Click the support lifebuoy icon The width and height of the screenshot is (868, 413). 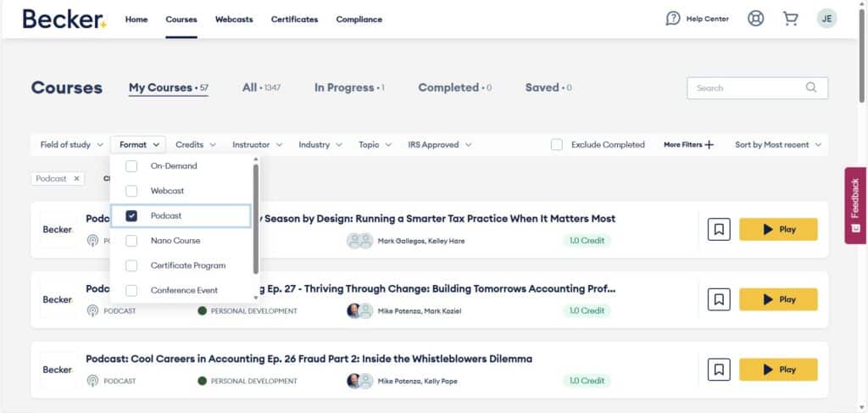pos(755,19)
